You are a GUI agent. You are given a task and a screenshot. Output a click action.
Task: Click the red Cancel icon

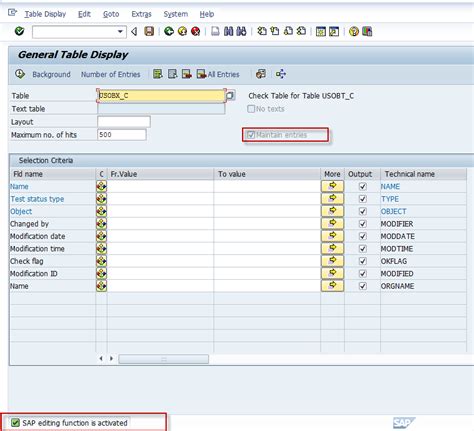pos(196,31)
